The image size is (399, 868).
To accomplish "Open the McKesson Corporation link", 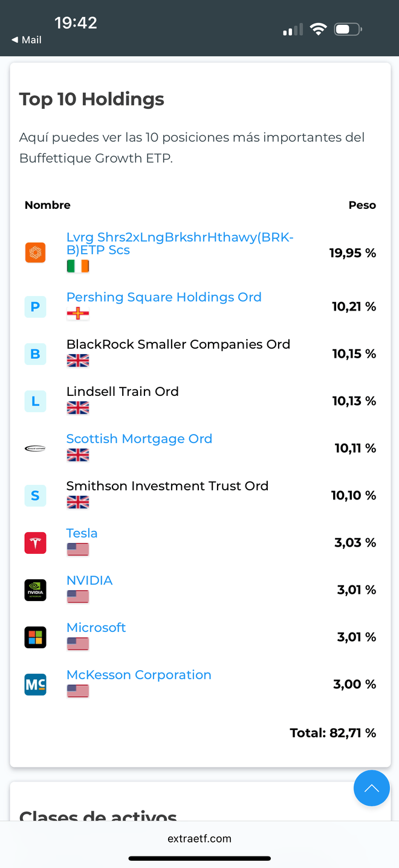I will 139,675.
